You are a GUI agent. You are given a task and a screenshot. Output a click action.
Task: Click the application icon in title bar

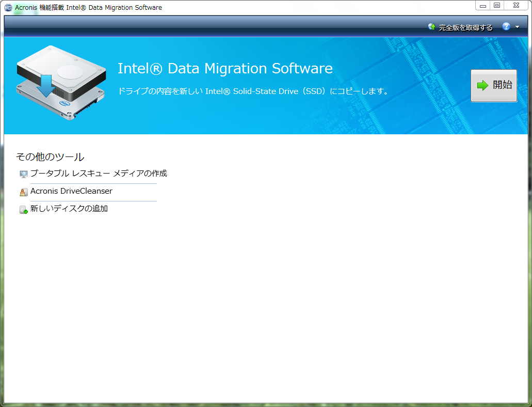pos(8,7)
